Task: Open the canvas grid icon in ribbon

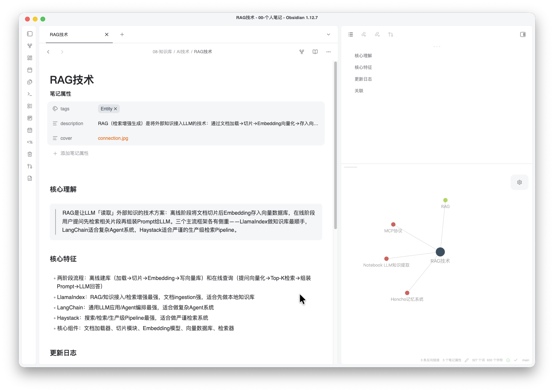Action: [x=30, y=58]
